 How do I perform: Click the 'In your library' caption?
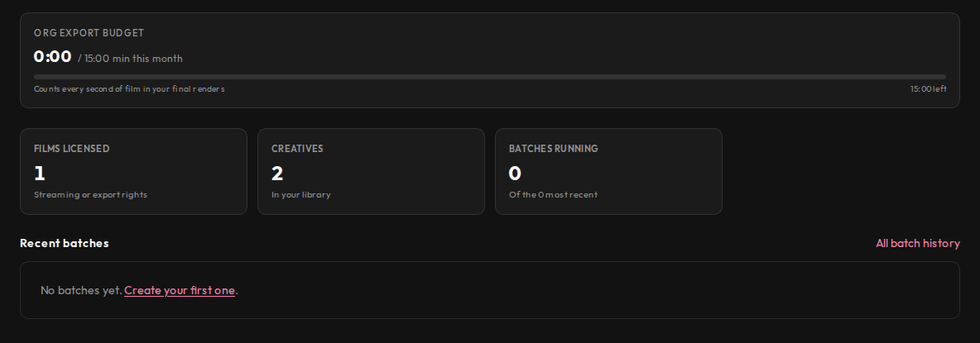[300, 194]
